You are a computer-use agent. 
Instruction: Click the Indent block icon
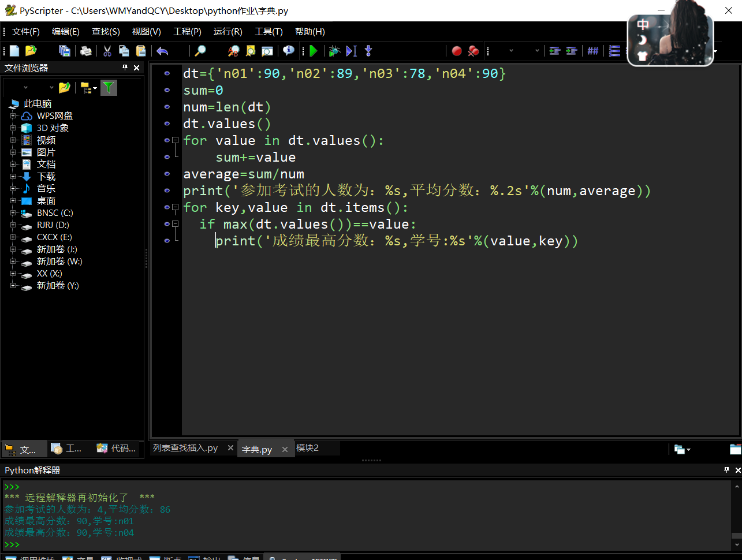point(572,51)
